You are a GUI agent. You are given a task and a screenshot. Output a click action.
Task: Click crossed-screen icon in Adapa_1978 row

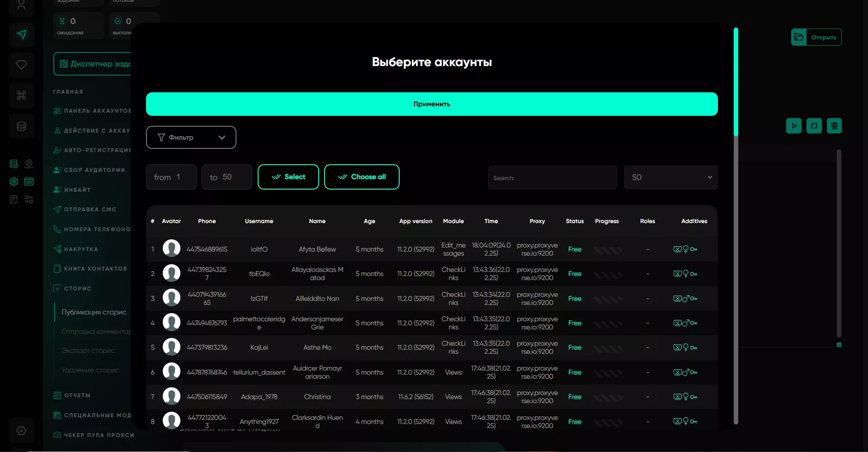coord(677,397)
